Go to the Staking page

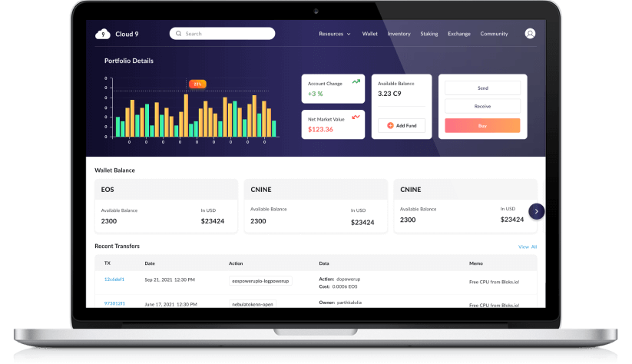[429, 34]
